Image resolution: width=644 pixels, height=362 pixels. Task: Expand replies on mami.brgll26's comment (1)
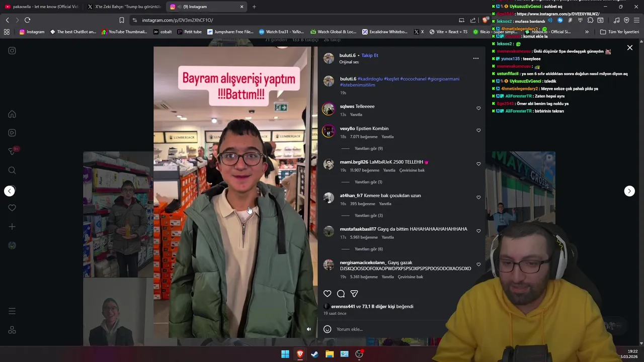[368, 182]
